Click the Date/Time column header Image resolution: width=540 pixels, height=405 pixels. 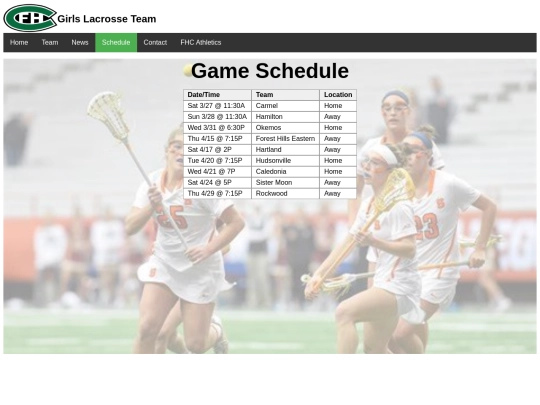217,95
